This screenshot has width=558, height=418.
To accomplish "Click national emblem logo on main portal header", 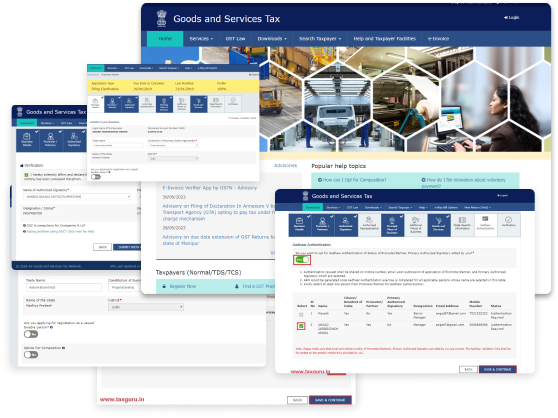I will coord(162,18).
